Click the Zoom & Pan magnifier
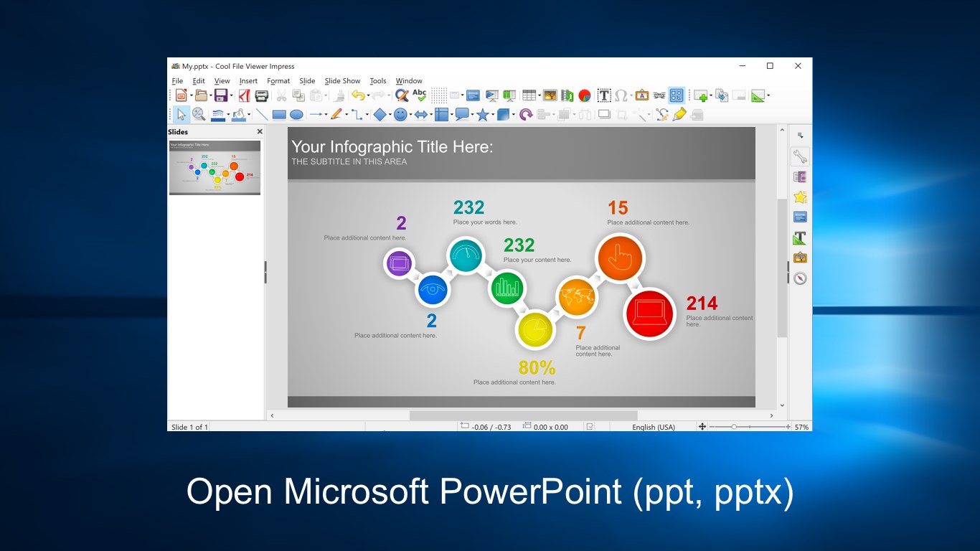The width and height of the screenshot is (980, 551). click(x=199, y=115)
